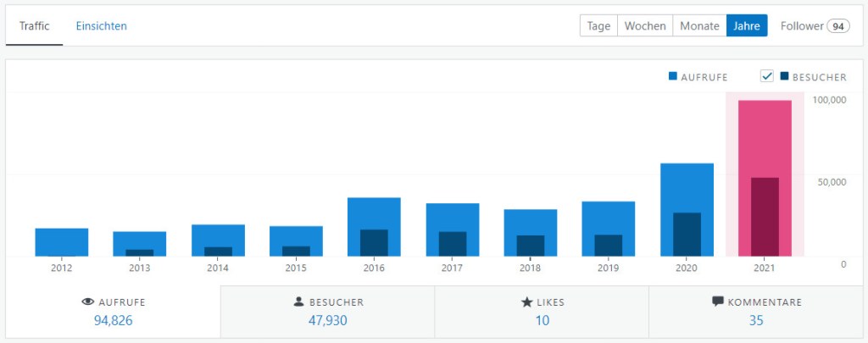This screenshot has width=868, height=343.
Task: Click the star icon beside Likes
Action: click(526, 302)
